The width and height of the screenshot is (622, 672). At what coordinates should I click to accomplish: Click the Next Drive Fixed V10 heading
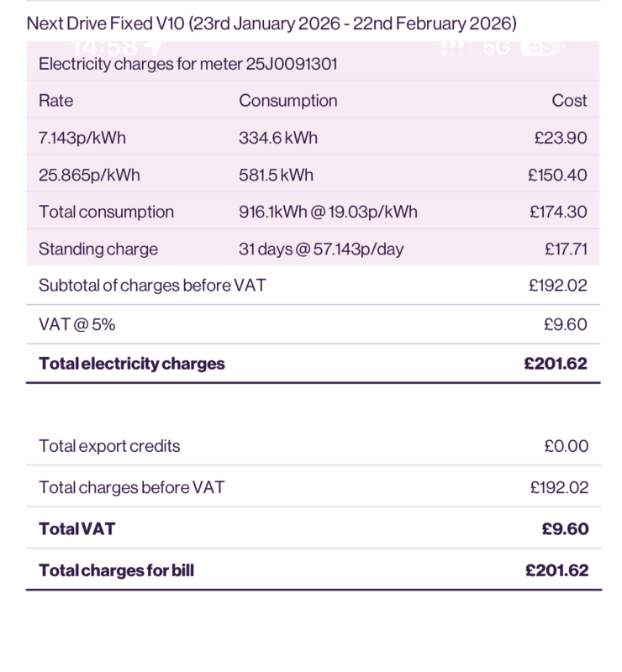(271, 23)
